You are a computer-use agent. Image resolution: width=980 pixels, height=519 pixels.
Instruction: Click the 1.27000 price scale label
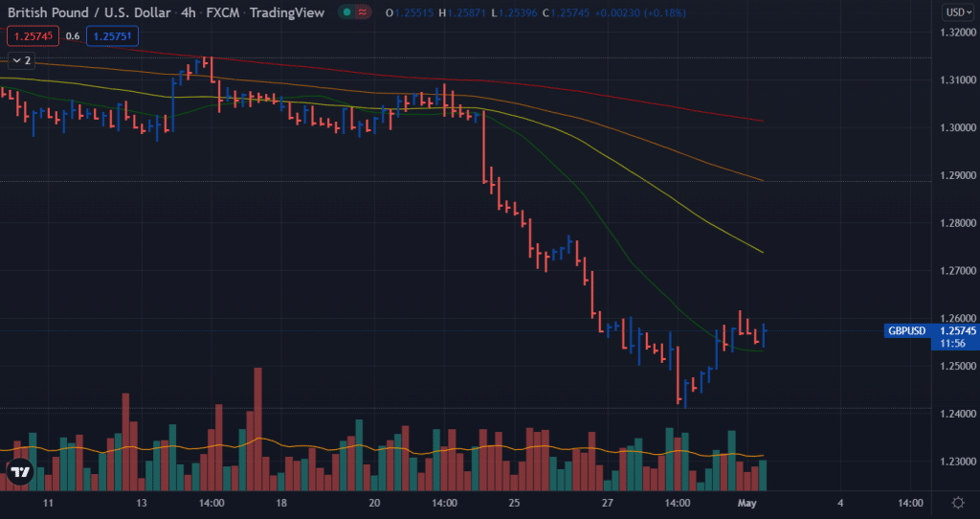tap(957, 271)
